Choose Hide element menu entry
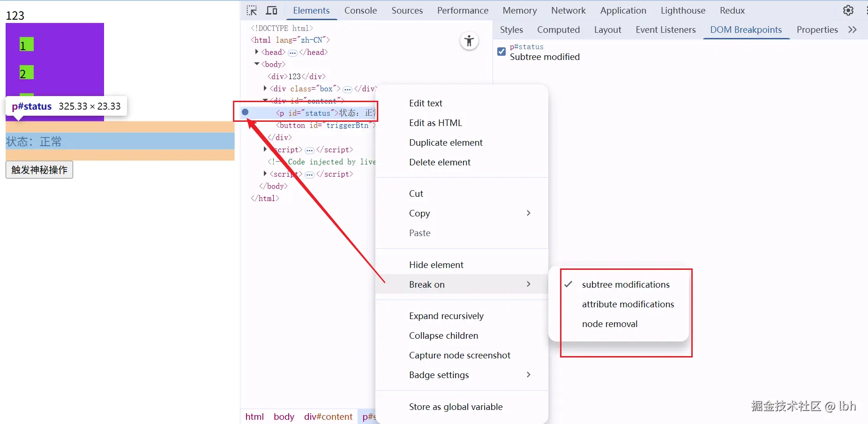Image resolution: width=868 pixels, height=424 pixels. (x=462, y=265)
